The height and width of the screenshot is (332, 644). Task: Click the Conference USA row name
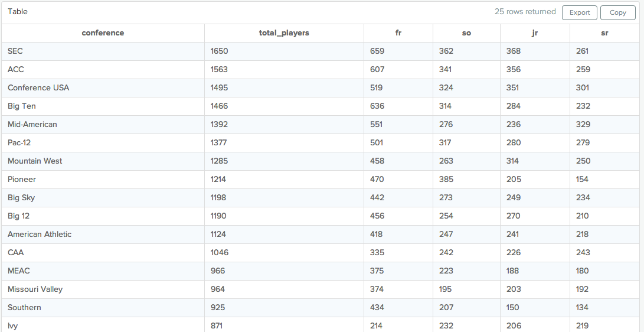tap(38, 88)
